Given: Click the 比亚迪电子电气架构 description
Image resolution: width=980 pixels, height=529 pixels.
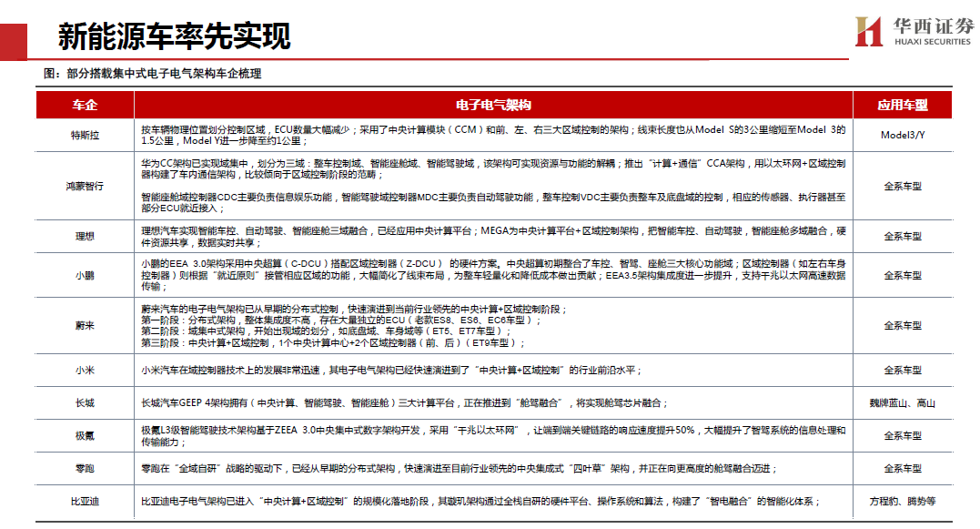Looking at the screenshot, I should pos(480,502).
